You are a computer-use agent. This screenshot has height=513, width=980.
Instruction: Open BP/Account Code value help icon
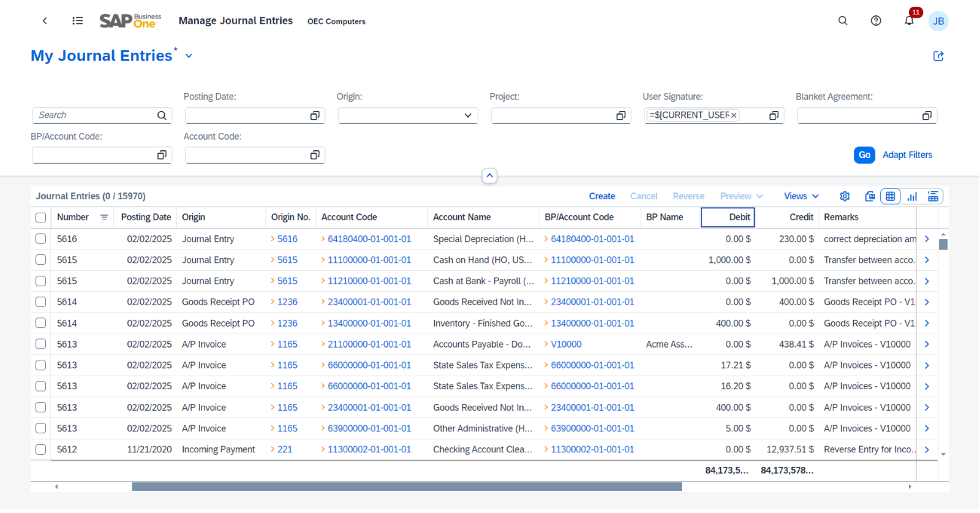pyautogui.click(x=162, y=155)
